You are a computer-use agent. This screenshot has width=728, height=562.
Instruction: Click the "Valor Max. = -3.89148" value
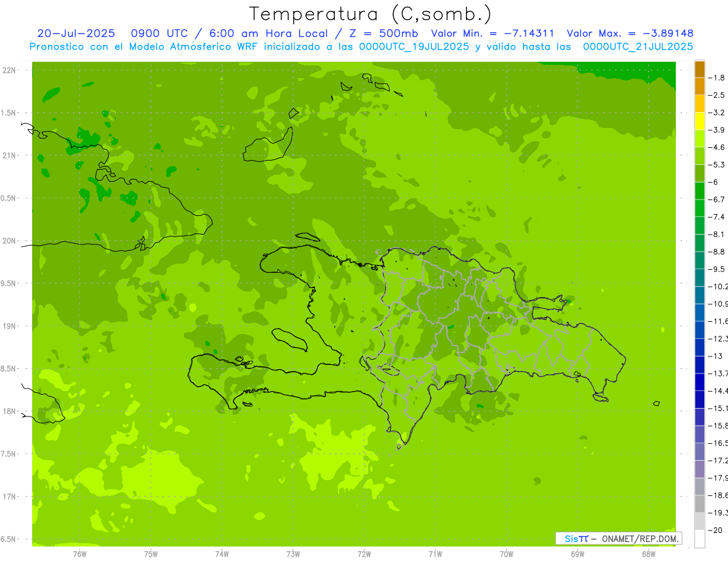click(x=630, y=33)
